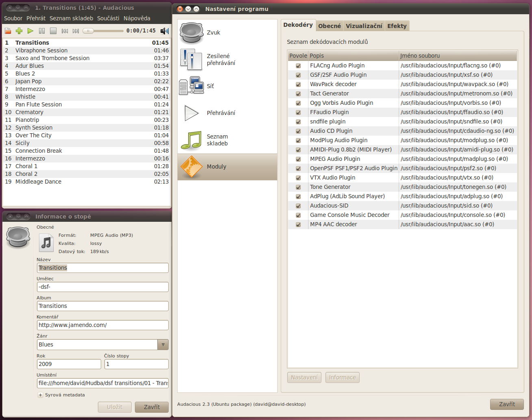Select Tone Generator plugin row
Viewport: 532px width, 420px height.
(x=403, y=187)
